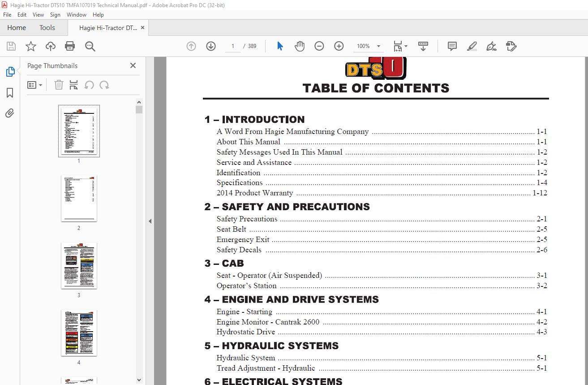Image resolution: width=588 pixels, height=385 pixels.
Task: Delete selected page trash icon
Action: coord(59,85)
